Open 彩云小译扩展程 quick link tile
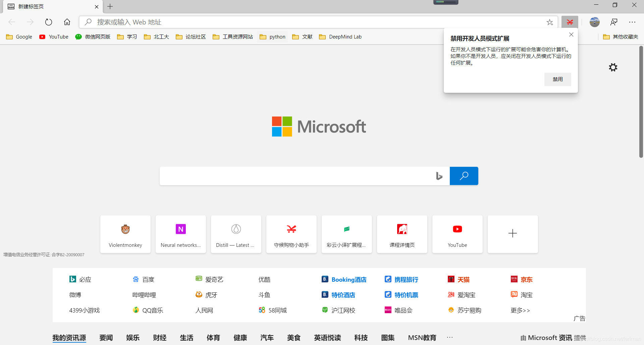644x345 pixels. (347, 234)
